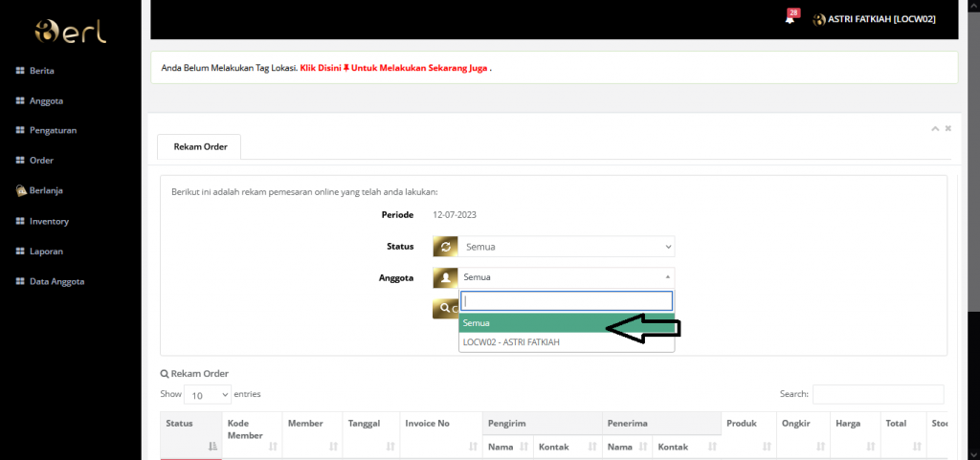
Task: Focus the table Search input field
Action: coord(878,394)
